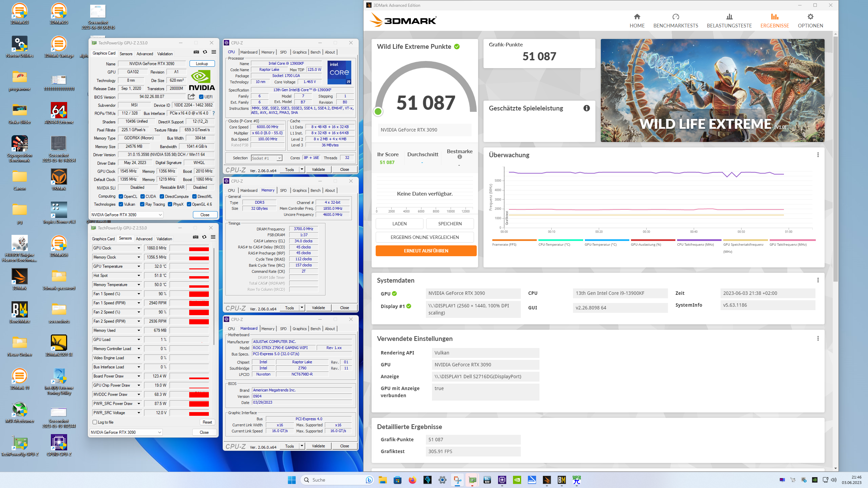Open the AIDA64 Extreme desktop icon
This screenshot has width=868, height=488.
click(59, 113)
